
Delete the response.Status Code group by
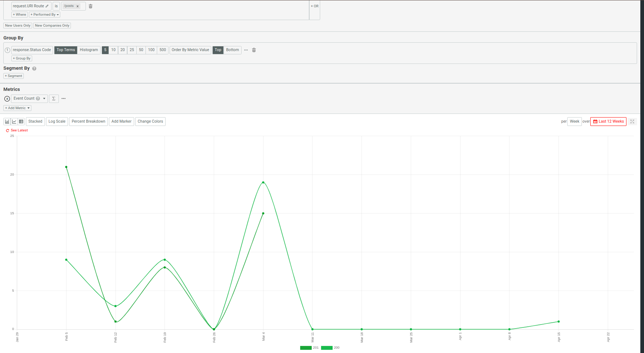point(254,50)
